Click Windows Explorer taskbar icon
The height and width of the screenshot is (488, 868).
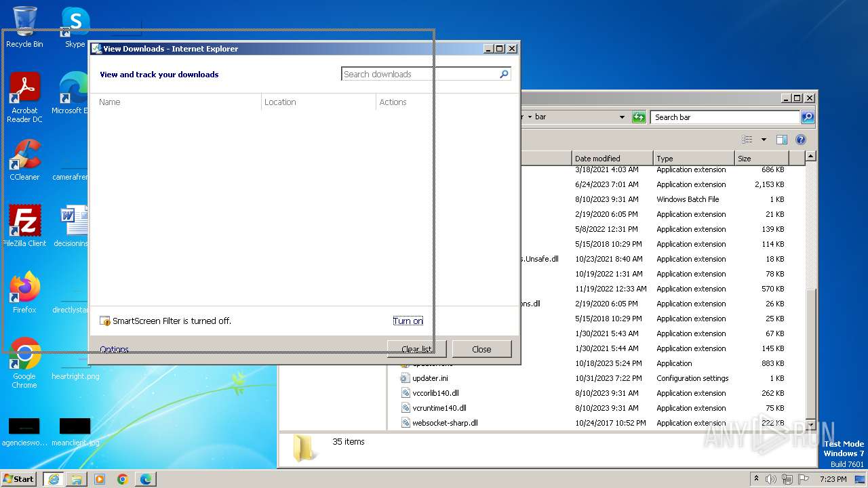[x=77, y=479]
